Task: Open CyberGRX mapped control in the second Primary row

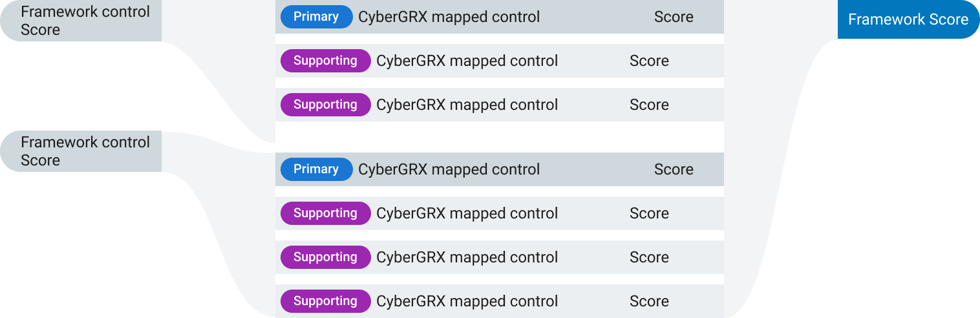Action: [449, 169]
